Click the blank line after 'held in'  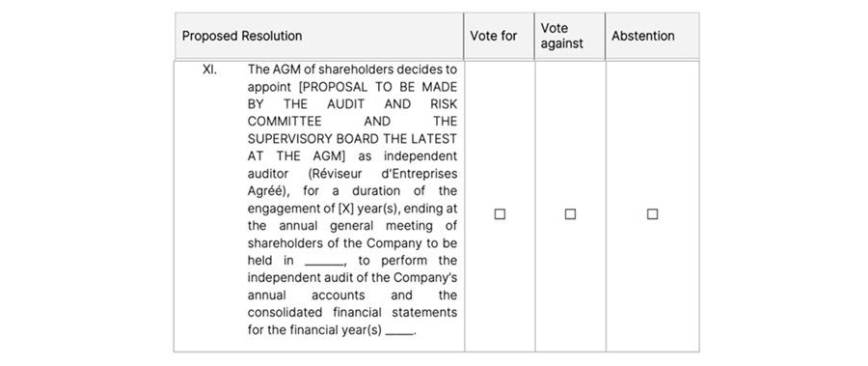pyautogui.click(x=324, y=262)
